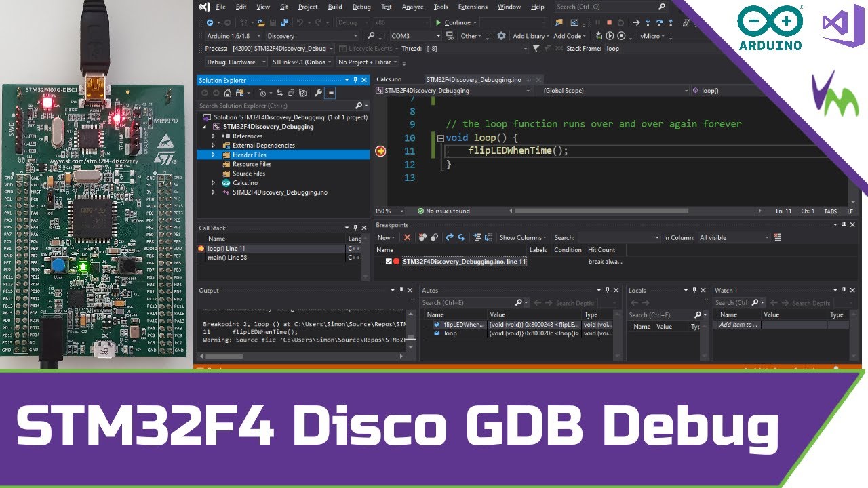
Task: Click vMicro Build and Upload icon
Action: coord(599,36)
